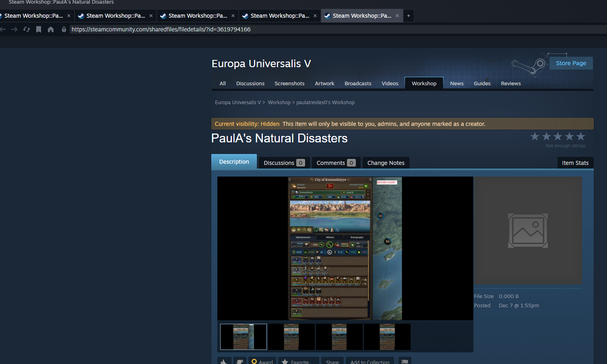Reload the page with the refresh icon
607x364 pixels.
tap(27, 29)
